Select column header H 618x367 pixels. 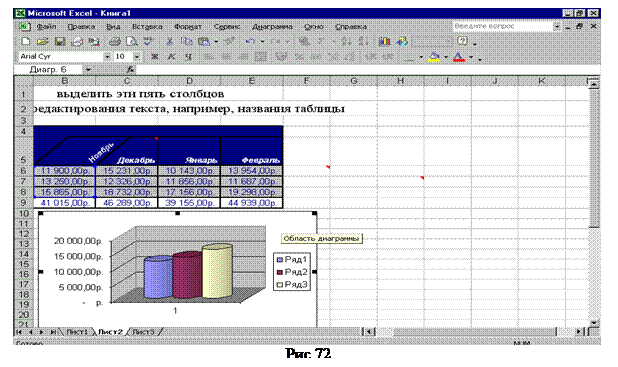pyautogui.click(x=400, y=81)
